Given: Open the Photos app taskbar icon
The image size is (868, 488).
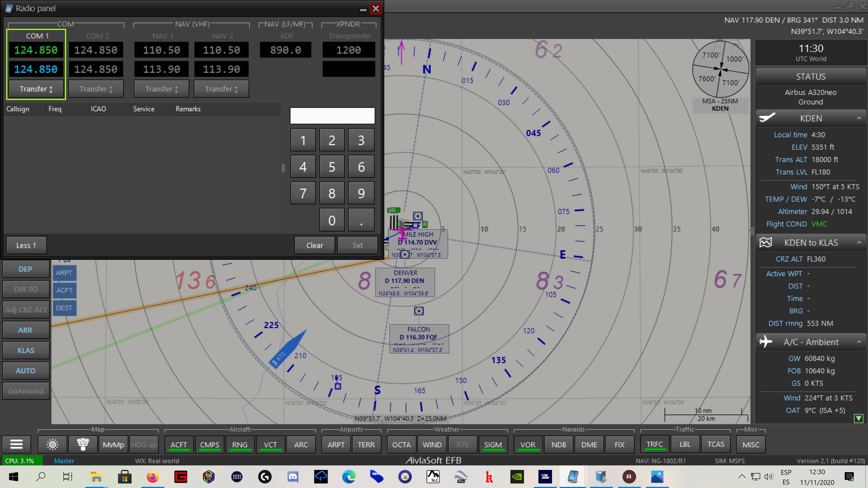Looking at the screenshot, I should [657, 476].
